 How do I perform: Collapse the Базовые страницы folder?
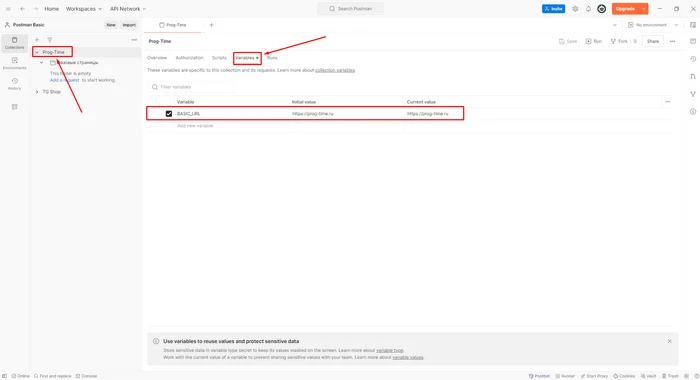click(x=42, y=63)
